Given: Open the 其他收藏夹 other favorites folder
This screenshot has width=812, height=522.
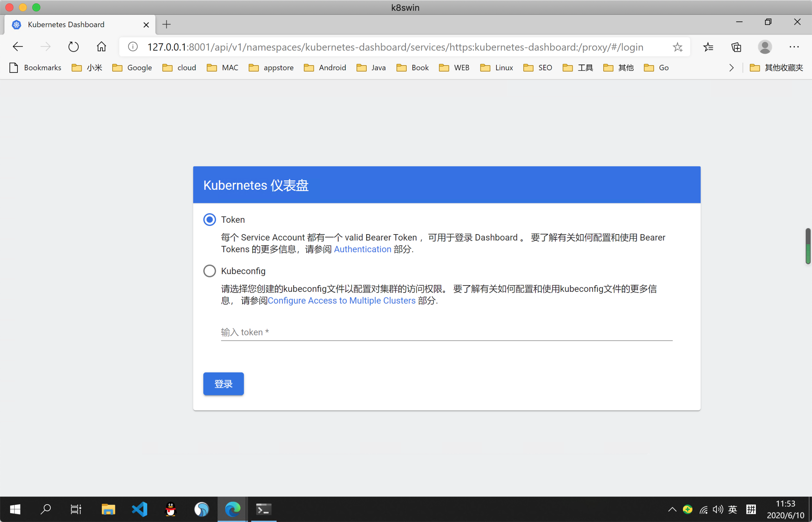Looking at the screenshot, I should coord(776,68).
